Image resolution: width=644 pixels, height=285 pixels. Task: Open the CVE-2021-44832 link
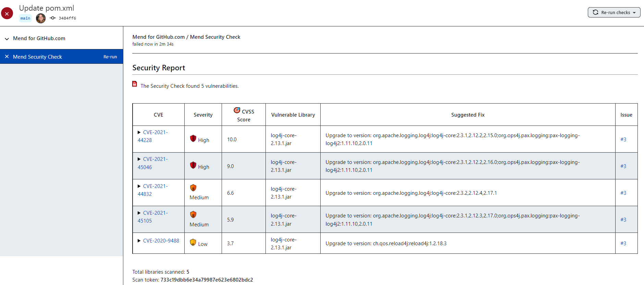coord(155,186)
